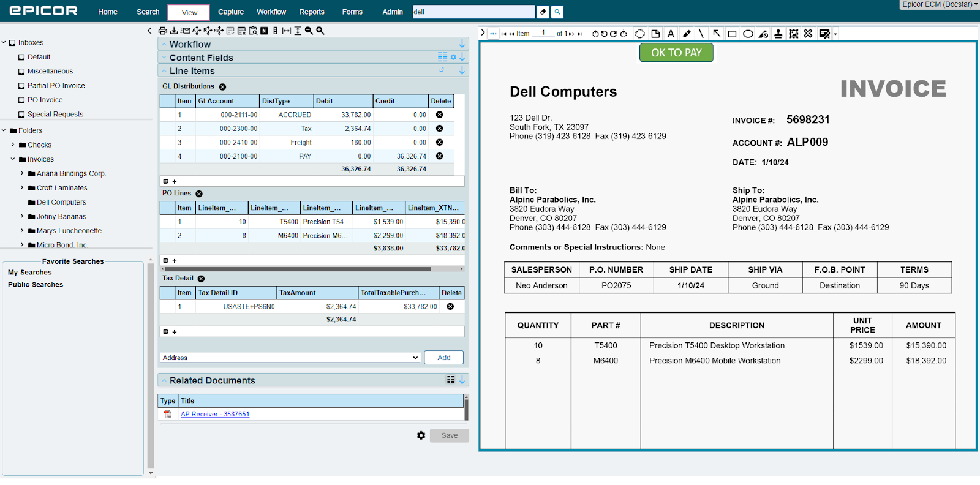Select the Line annotation tool
Screen dimensions: 980x485
coord(701,34)
